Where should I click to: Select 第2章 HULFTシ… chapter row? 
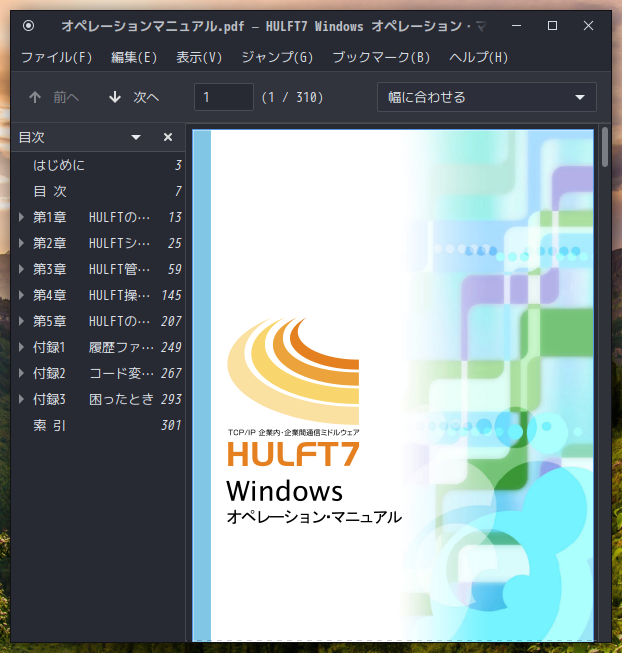(x=98, y=243)
